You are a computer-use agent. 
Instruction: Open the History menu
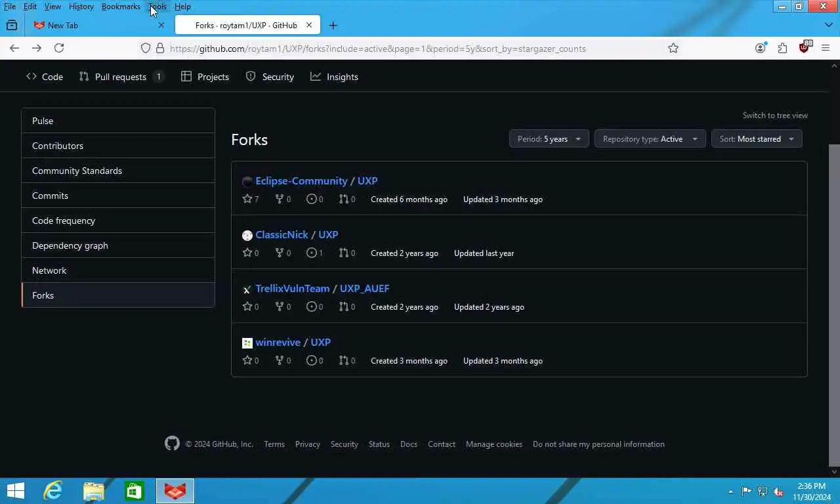point(81,7)
